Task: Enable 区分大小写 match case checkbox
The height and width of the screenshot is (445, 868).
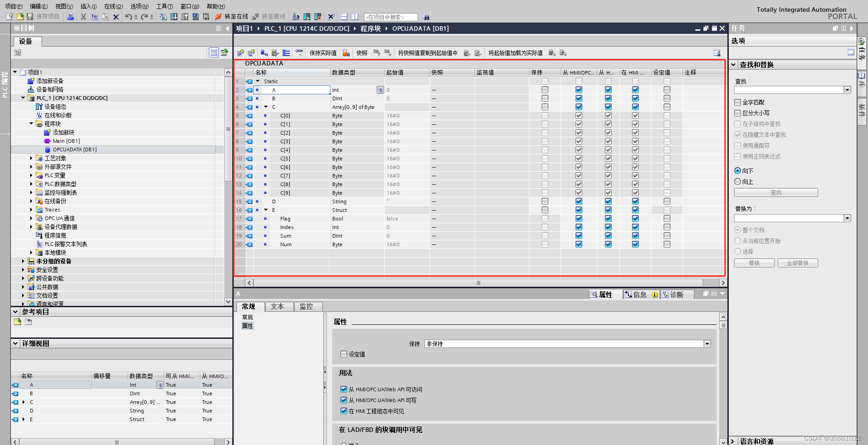Action: tap(737, 113)
